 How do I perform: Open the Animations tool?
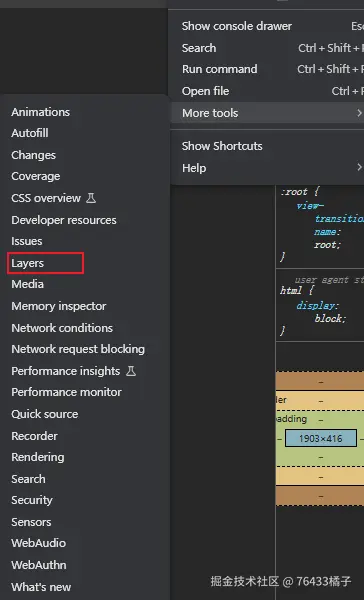click(41, 112)
